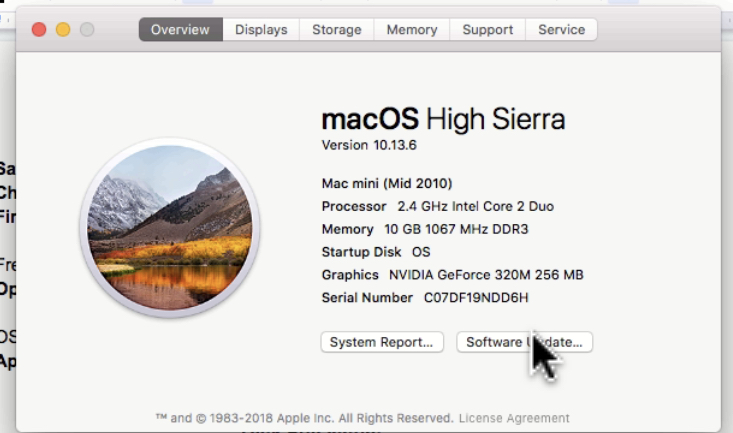This screenshot has width=733, height=433.
Task: Go to the Support tab
Action: 488,29
